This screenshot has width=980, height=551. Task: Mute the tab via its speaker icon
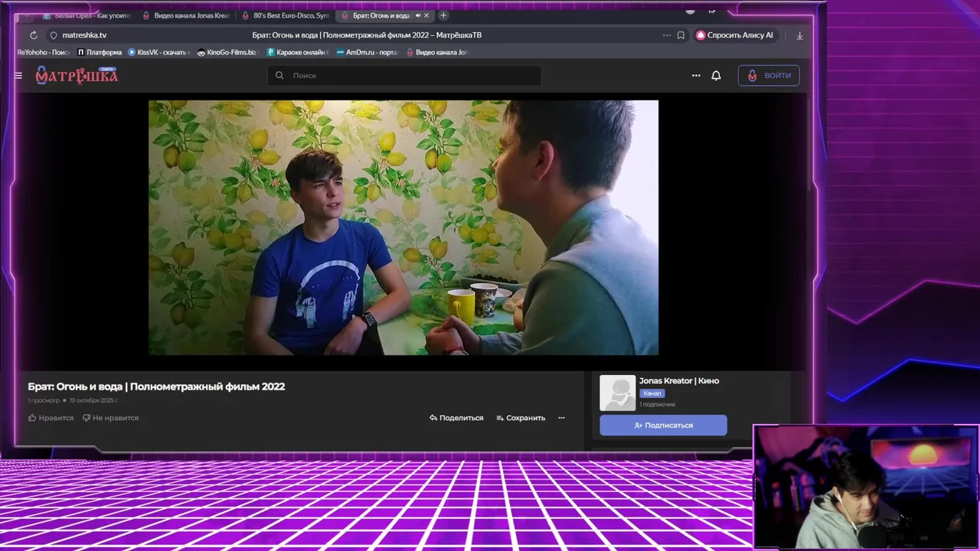[x=418, y=15]
